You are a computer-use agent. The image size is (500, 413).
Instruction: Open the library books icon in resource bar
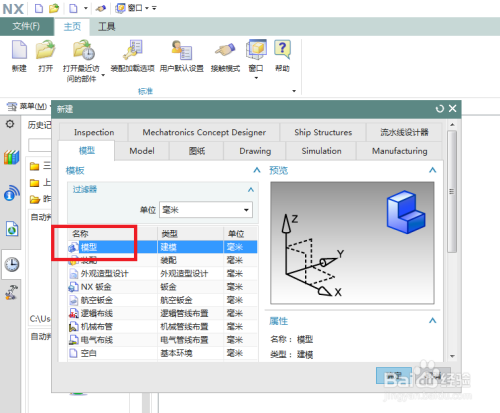12,157
